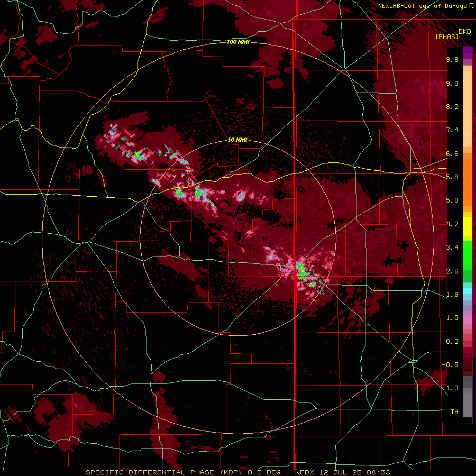Image resolution: width=476 pixels, height=476 pixels.
Task: Click the TH threshold label on scale
Action: pos(454,412)
